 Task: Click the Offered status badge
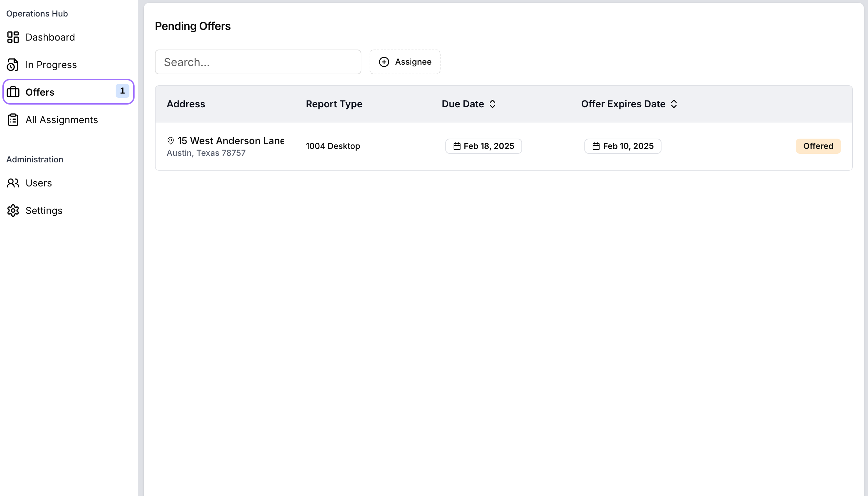(x=818, y=146)
